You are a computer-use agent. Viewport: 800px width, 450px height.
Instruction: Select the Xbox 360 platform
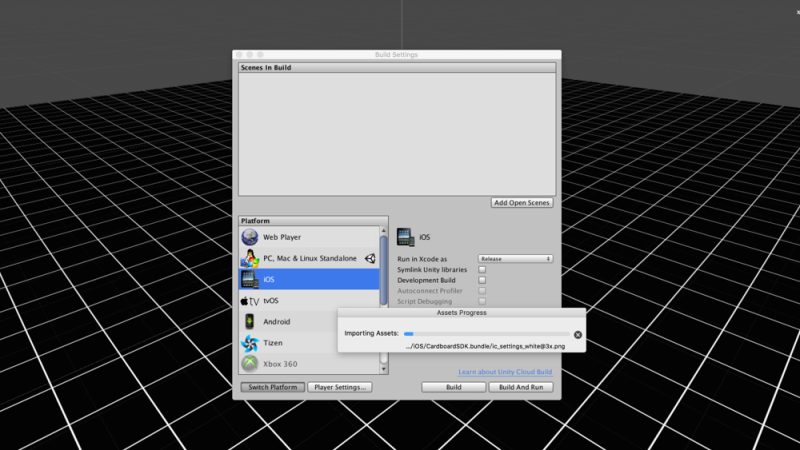click(x=309, y=364)
